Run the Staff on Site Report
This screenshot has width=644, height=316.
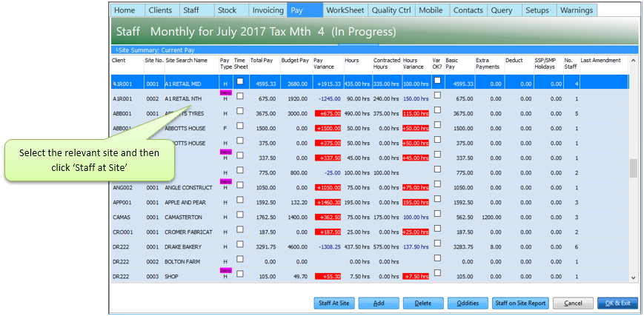(520, 303)
